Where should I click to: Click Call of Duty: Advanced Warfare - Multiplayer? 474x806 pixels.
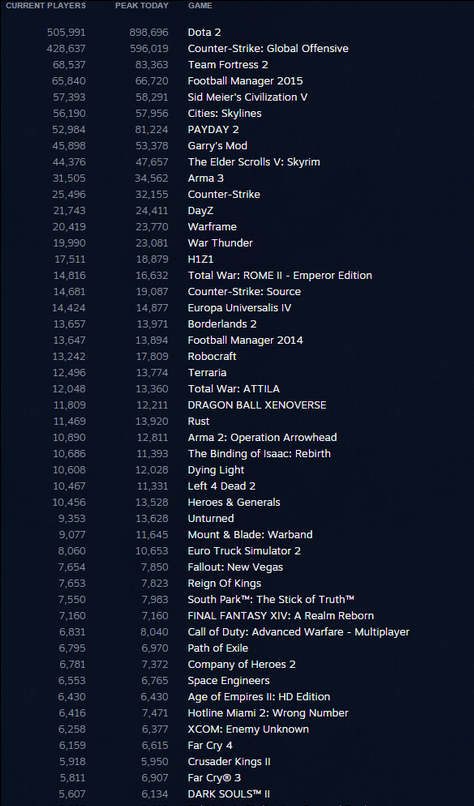tap(298, 632)
